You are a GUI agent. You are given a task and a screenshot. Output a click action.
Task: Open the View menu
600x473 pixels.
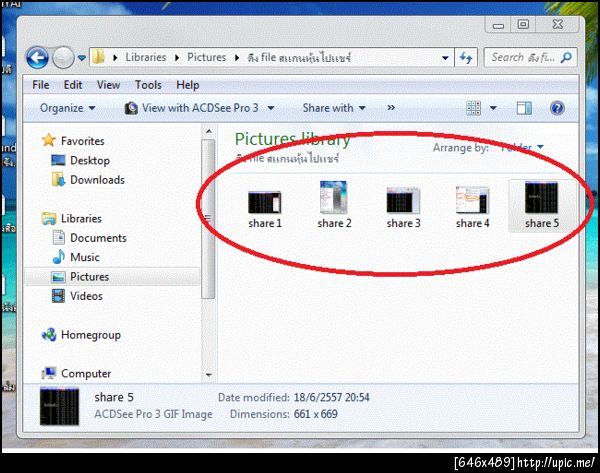coord(108,85)
